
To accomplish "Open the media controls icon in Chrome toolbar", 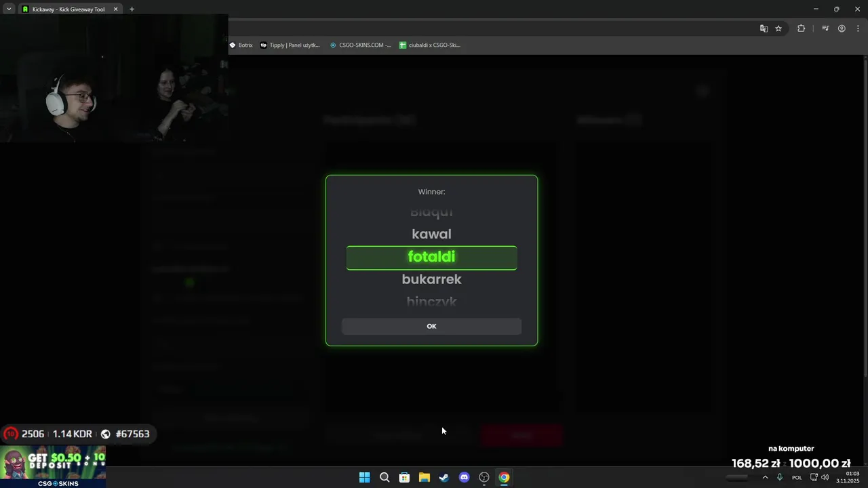I will click(825, 28).
